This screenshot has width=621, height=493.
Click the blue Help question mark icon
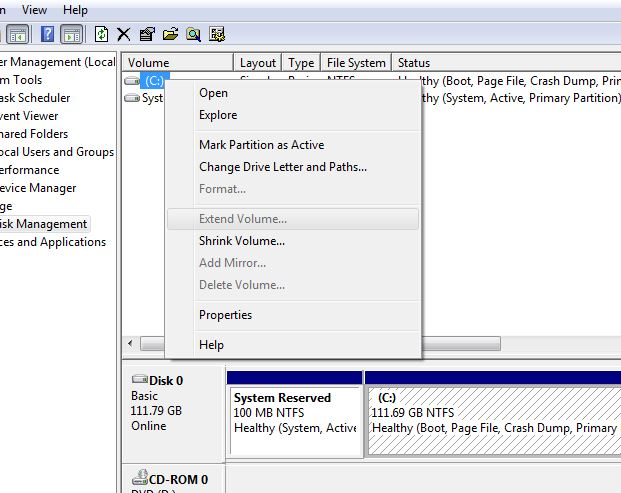click(x=47, y=34)
